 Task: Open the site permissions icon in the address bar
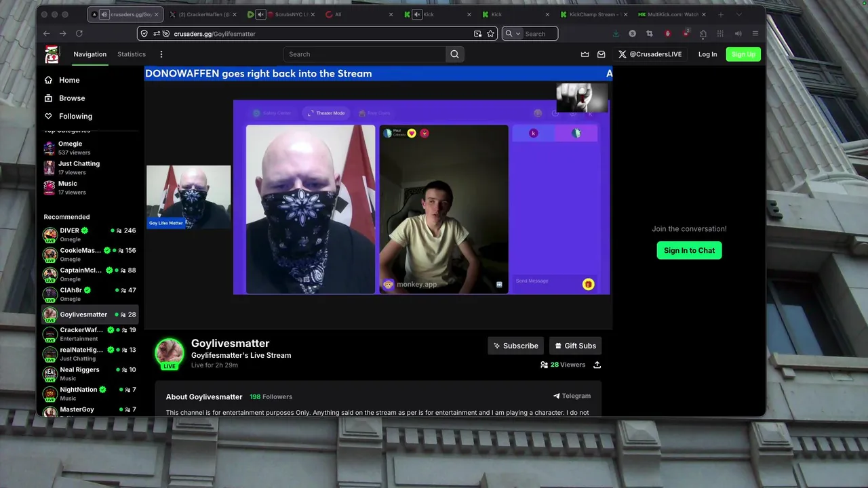tap(157, 33)
